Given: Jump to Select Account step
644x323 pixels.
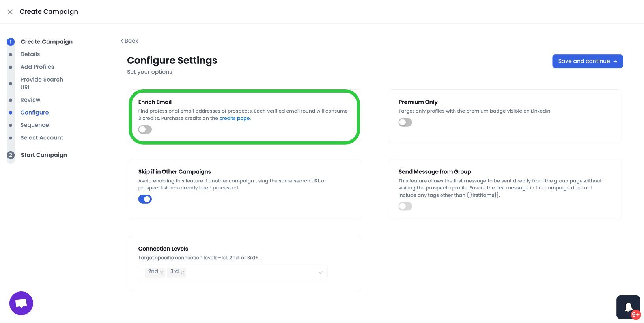Looking at the screenshot, I should (42, 138).
